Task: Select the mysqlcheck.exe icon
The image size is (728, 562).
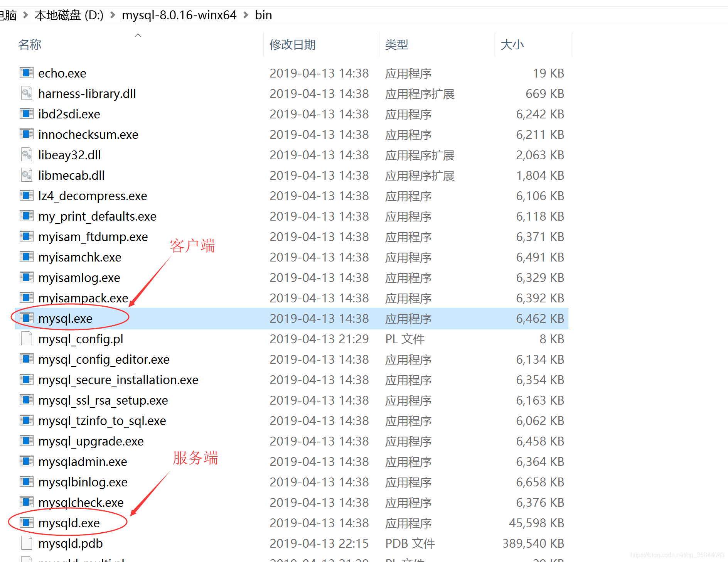Action: (x=27, y=502)
